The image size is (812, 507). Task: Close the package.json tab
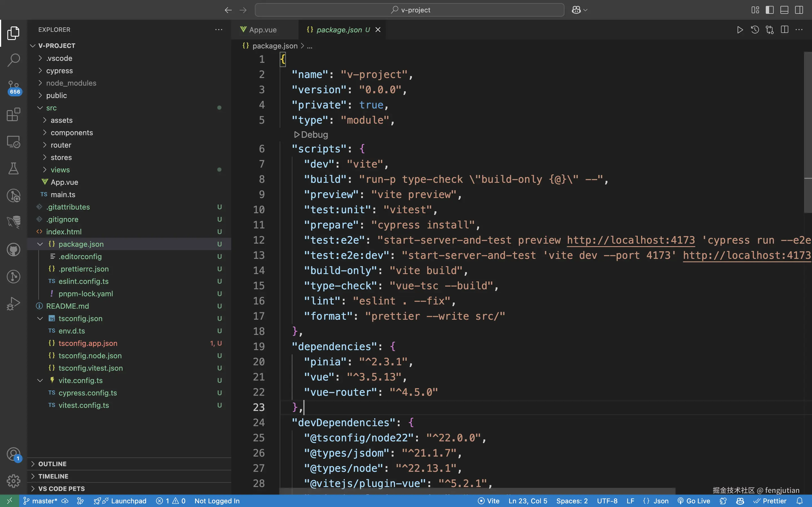pyautogui.click(x=378, y=30)
